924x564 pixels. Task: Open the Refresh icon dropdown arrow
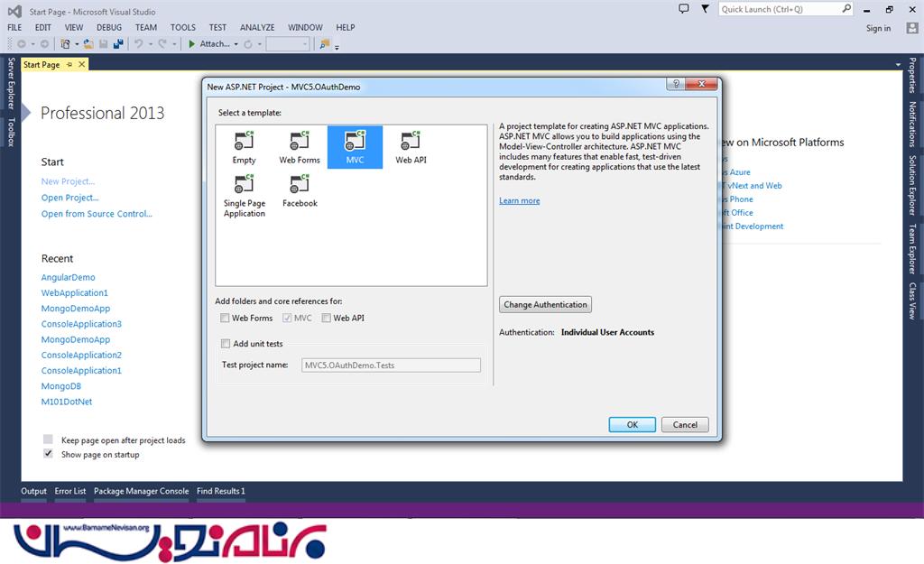pos(259,45)
